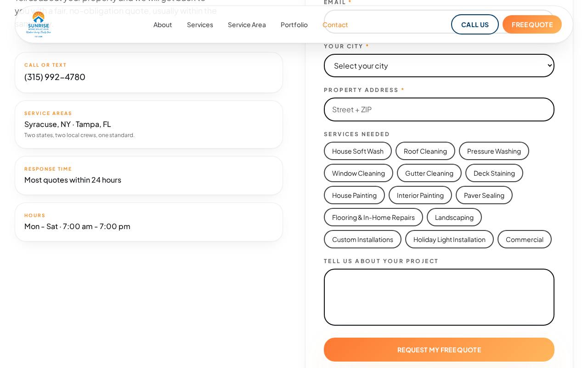
Task: Toggle the Commercial service chip
Action: [525, 239]
